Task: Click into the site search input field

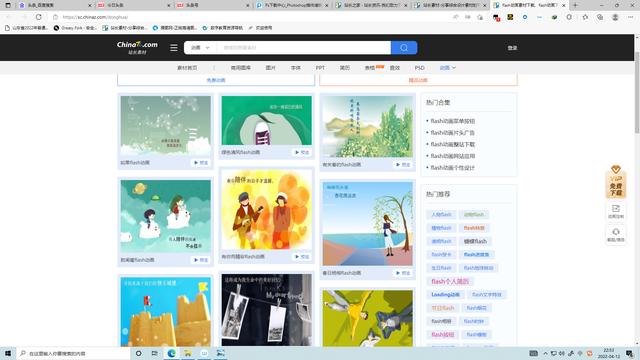Action: 304,48
